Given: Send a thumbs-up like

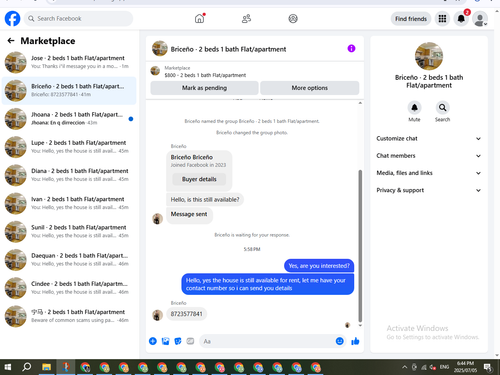Looking at the screenshot, I should pyautogui.click(x=355, y=341).
